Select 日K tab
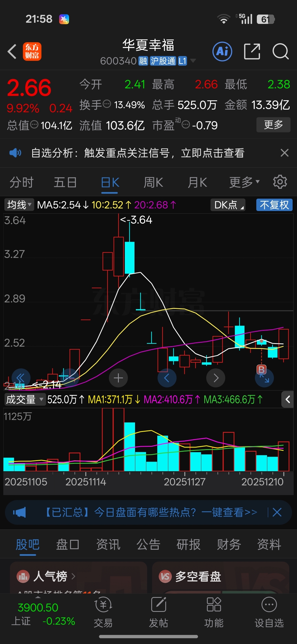 point(110,182)
